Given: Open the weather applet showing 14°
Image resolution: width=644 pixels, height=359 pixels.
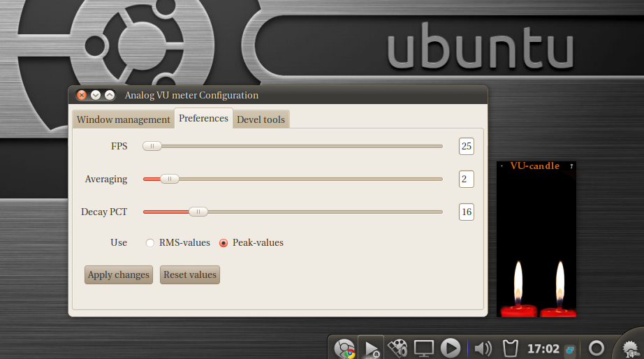Looking at the screenshot, I should [631, 349].
